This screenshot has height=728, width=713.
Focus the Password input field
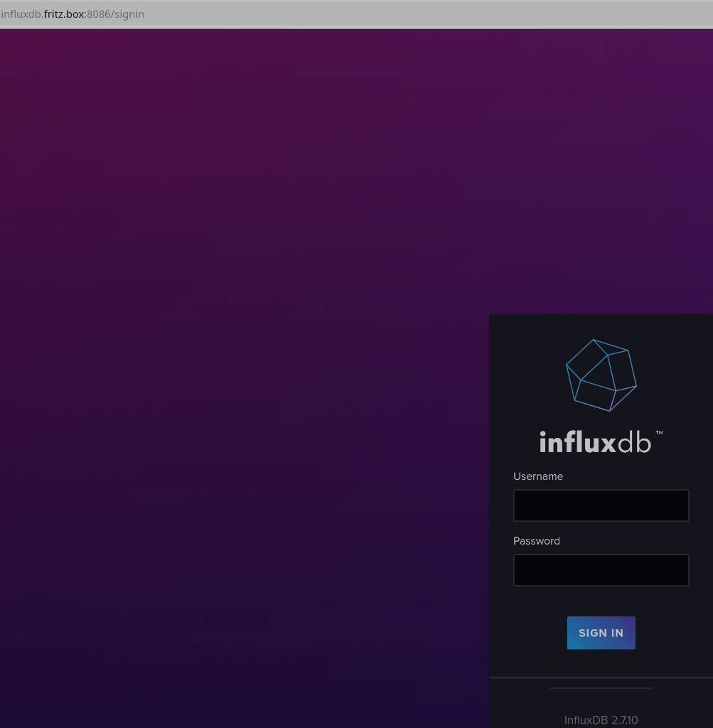pyautogui.click(x=601, y=570)
